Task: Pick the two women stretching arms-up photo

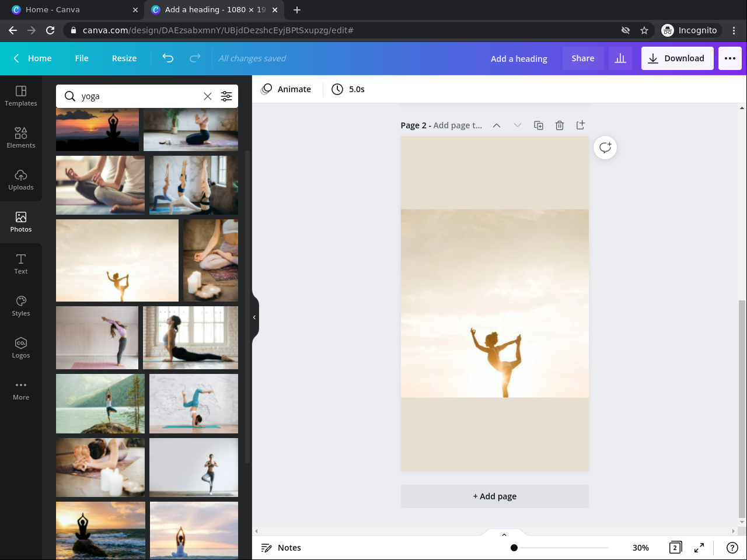Action: 194,185
